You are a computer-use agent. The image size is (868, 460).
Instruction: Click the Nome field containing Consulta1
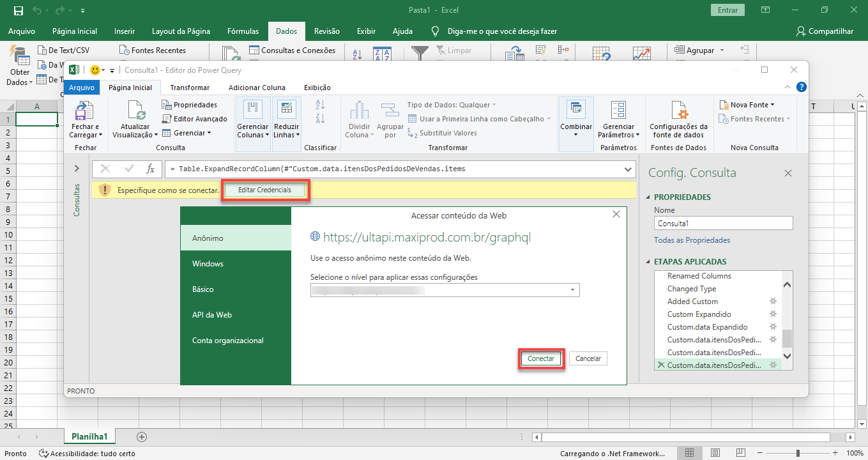pos(723,224)
